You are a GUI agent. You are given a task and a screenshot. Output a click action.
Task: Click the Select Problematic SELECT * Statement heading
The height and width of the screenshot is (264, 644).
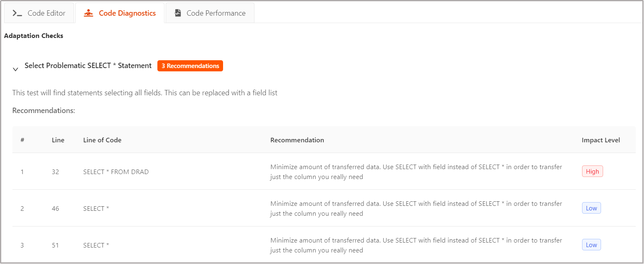click(88, 66)
